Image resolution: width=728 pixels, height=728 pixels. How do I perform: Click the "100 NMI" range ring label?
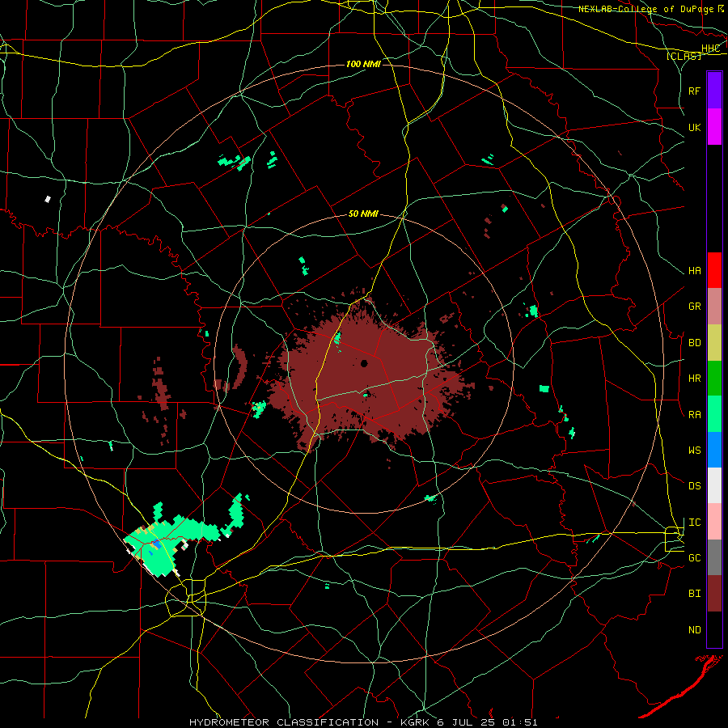click(363, 64)
